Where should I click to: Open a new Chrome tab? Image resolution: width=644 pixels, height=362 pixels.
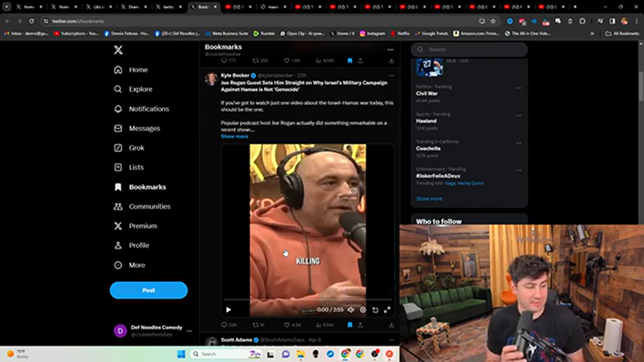click(575, 7)
